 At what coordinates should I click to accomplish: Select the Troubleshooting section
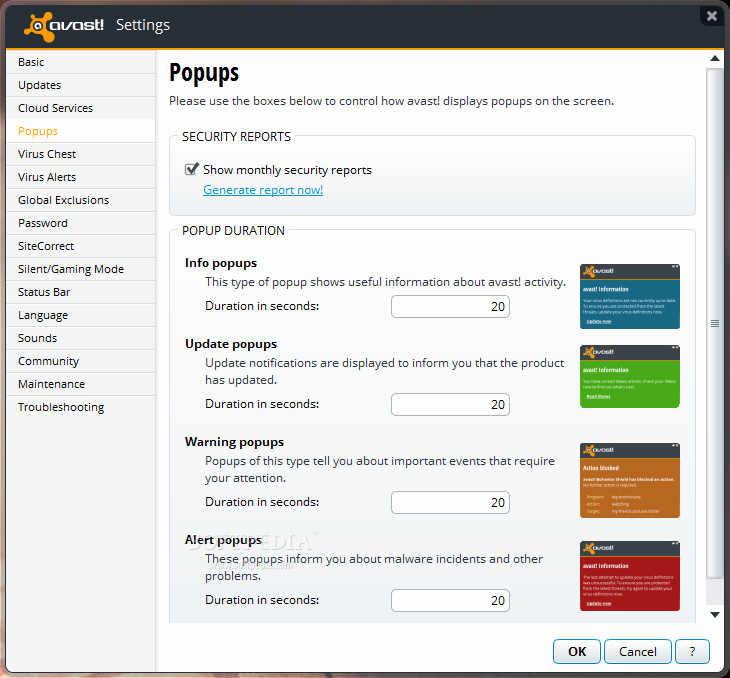pyautogui.click(x=81, y=407)
